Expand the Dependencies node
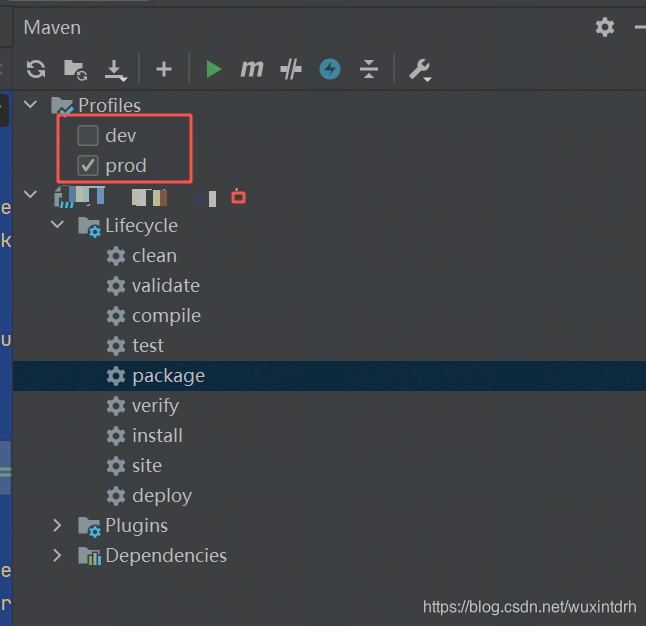The height and width of the screenshot is (626, 646). point(57,556)
